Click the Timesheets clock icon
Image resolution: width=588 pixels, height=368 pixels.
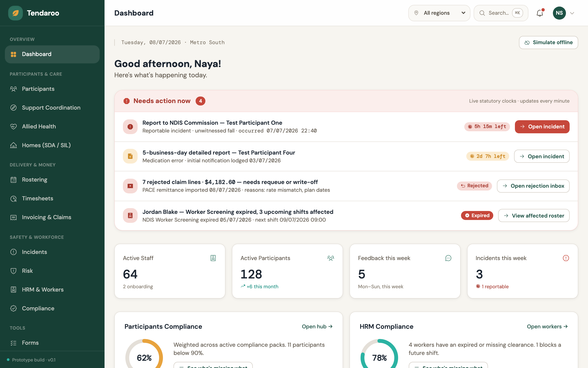point(14,199)
